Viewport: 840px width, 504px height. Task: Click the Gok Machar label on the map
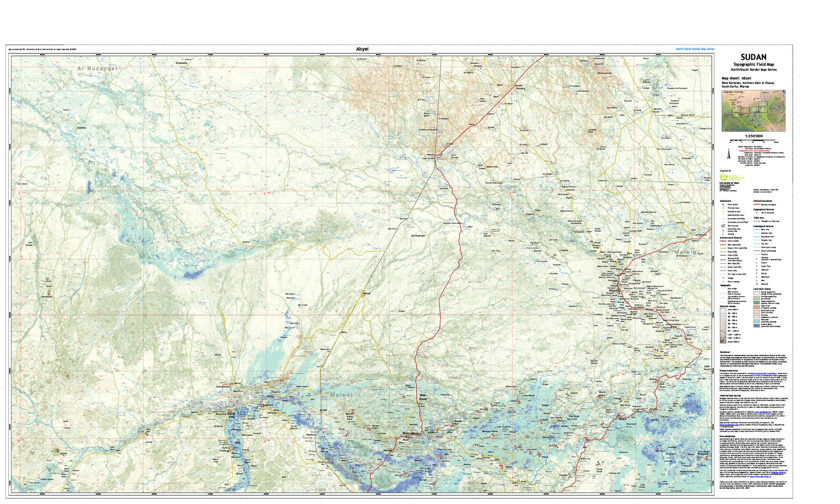pyautogui.click(x=223, y=387)
